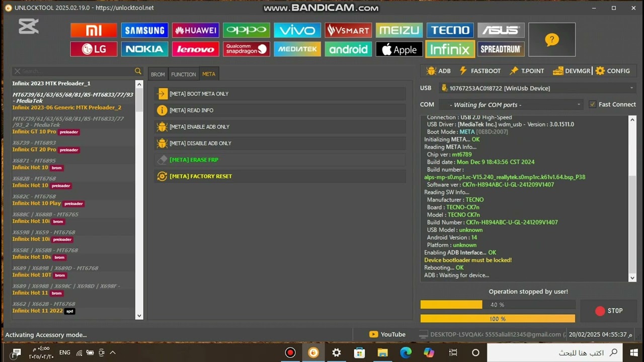Click the 40 % progress bar
Screen dimensions: 644x362
coord(498,305)
